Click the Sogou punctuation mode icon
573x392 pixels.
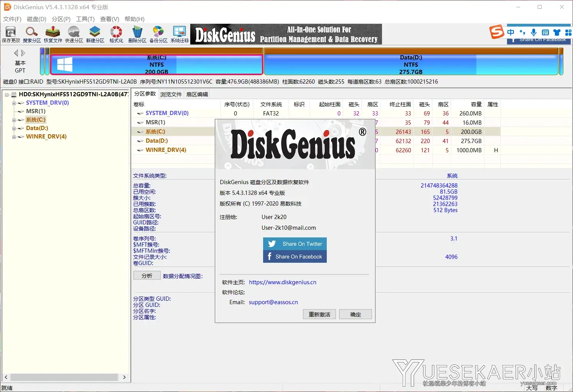(522, 32)
